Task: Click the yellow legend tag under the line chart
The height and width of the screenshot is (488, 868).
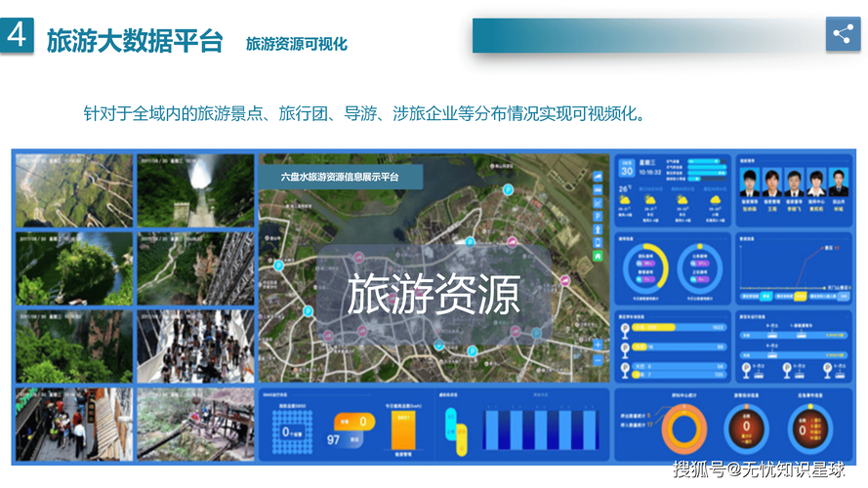Action: coord(801,297)
